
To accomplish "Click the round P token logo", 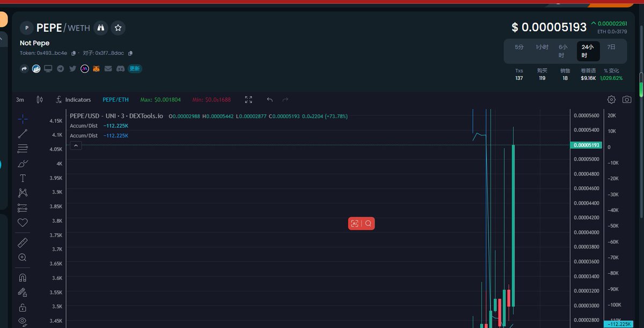I will point(27,28).
